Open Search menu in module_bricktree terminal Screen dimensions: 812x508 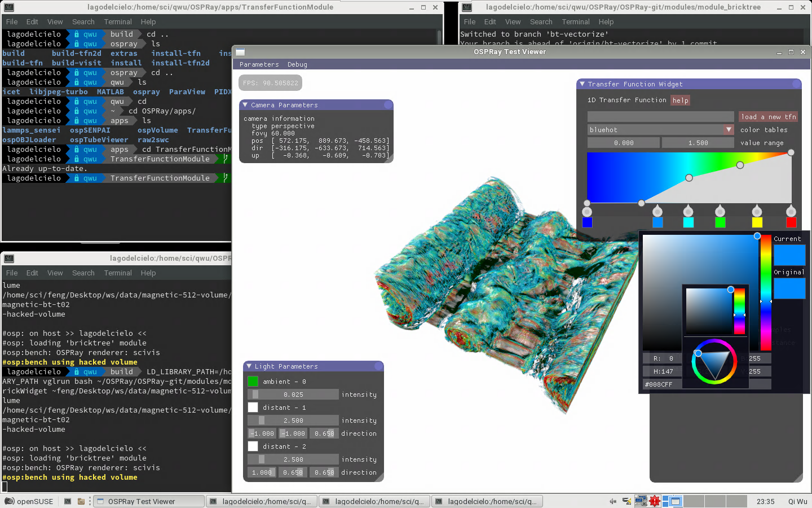(541, 22)
